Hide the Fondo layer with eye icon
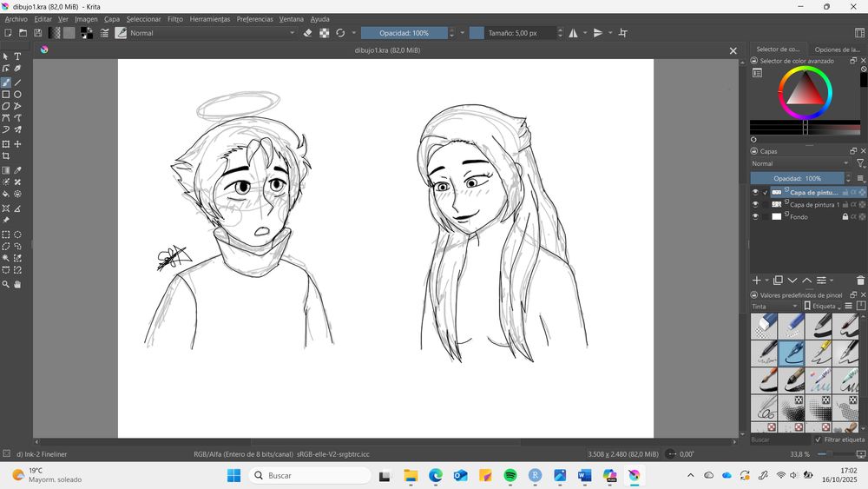868x489 pixels. click(755, 216)
